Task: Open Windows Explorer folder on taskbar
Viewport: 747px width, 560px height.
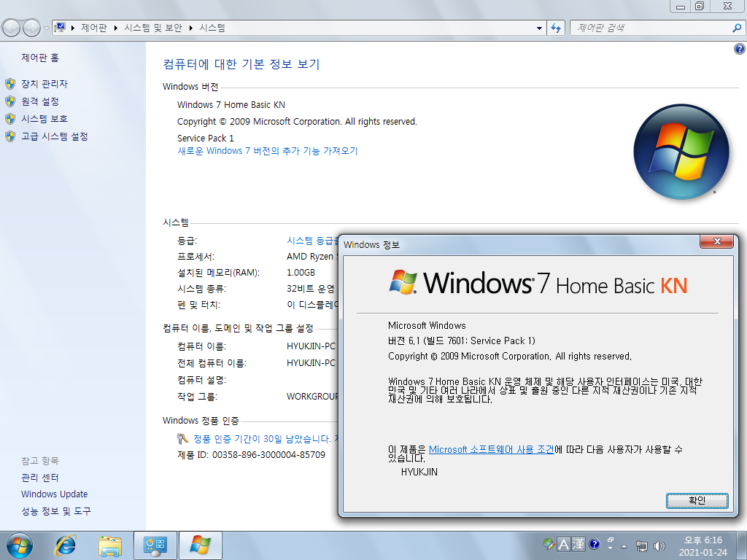Action: tap(110, 545)
